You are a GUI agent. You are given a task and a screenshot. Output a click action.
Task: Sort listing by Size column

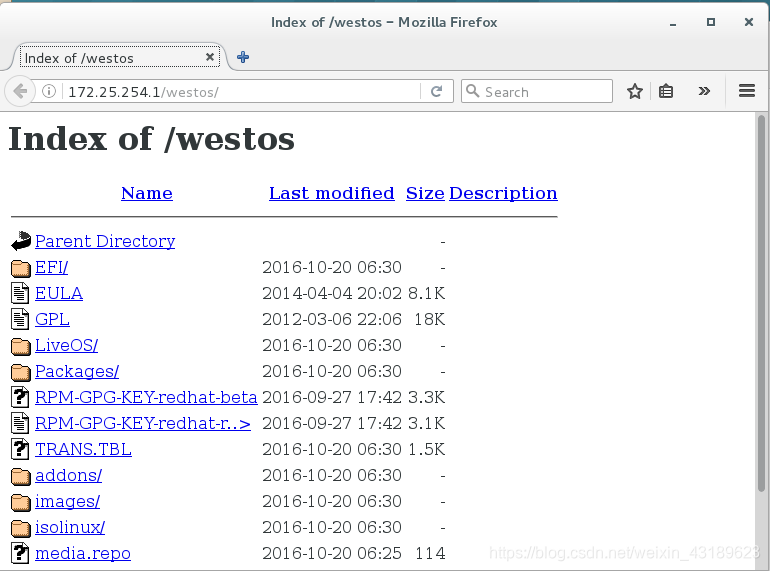[425, 193]
